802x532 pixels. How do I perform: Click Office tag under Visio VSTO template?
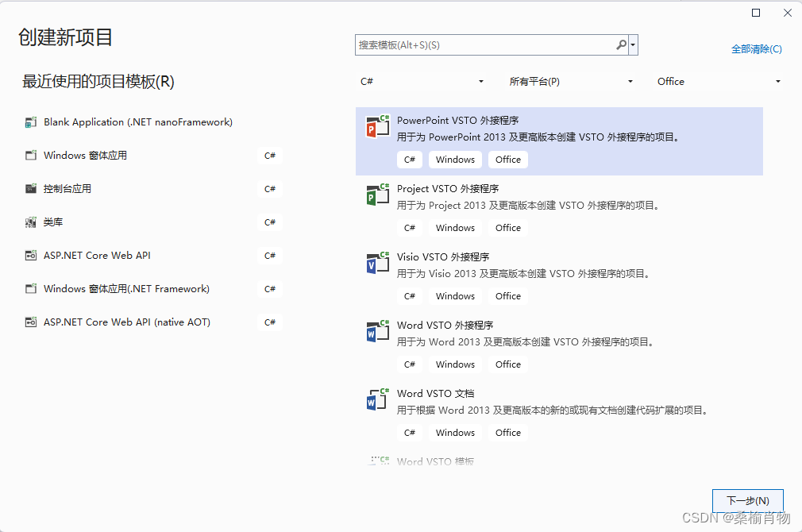point(508,296)
